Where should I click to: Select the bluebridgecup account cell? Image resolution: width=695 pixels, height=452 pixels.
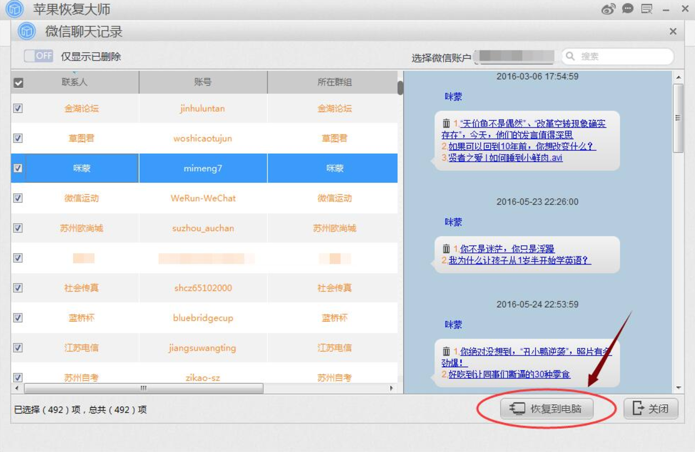203,318
